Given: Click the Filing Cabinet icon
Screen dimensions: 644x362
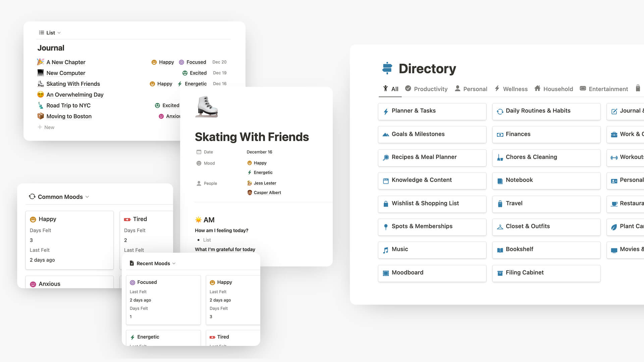Looking at the screenshot, I should 499,272.
